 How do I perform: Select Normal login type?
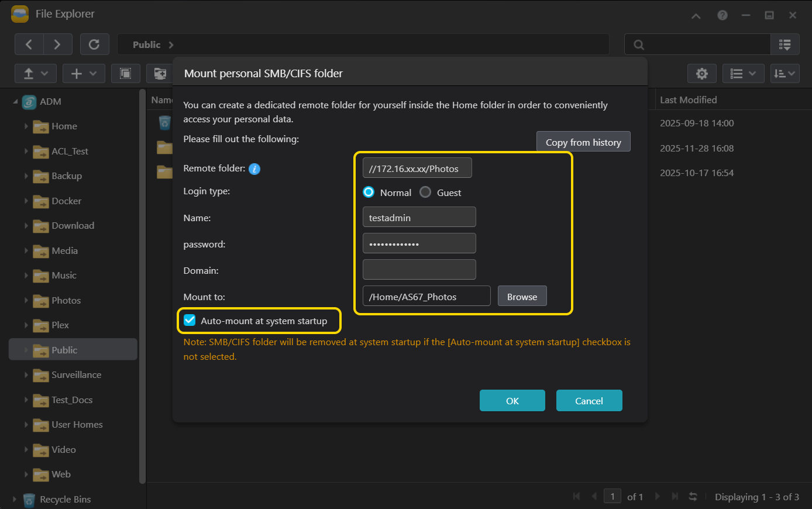coord(369,192)
